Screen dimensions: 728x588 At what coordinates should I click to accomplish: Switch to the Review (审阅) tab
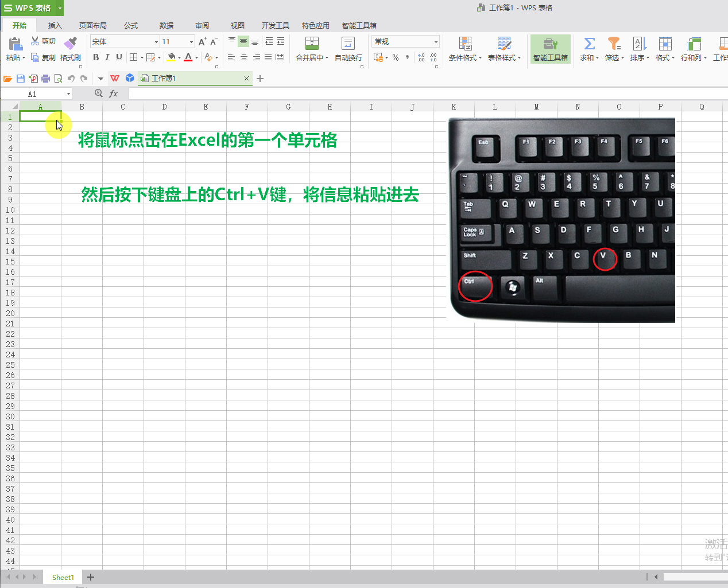click(x=202, y=25)
